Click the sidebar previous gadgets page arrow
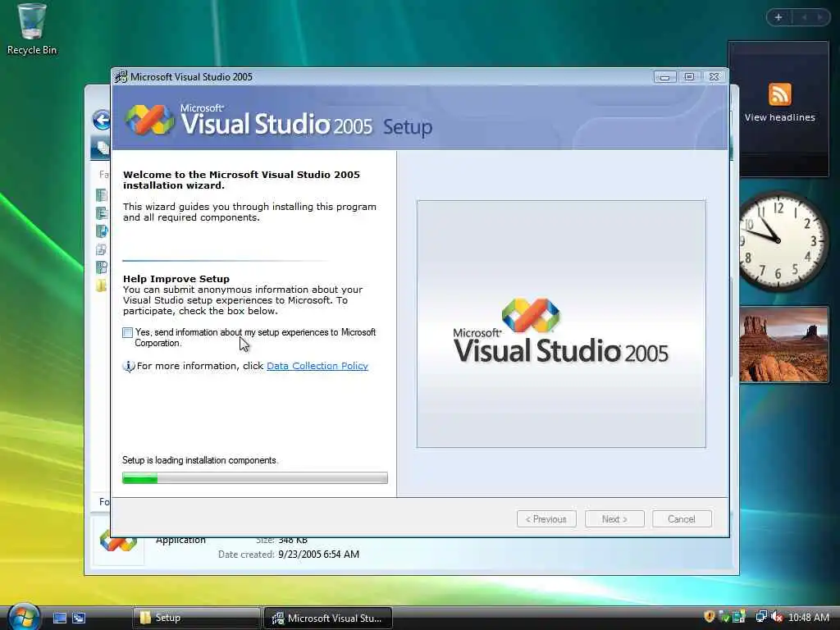840x630 pixels. click(804, 17)
